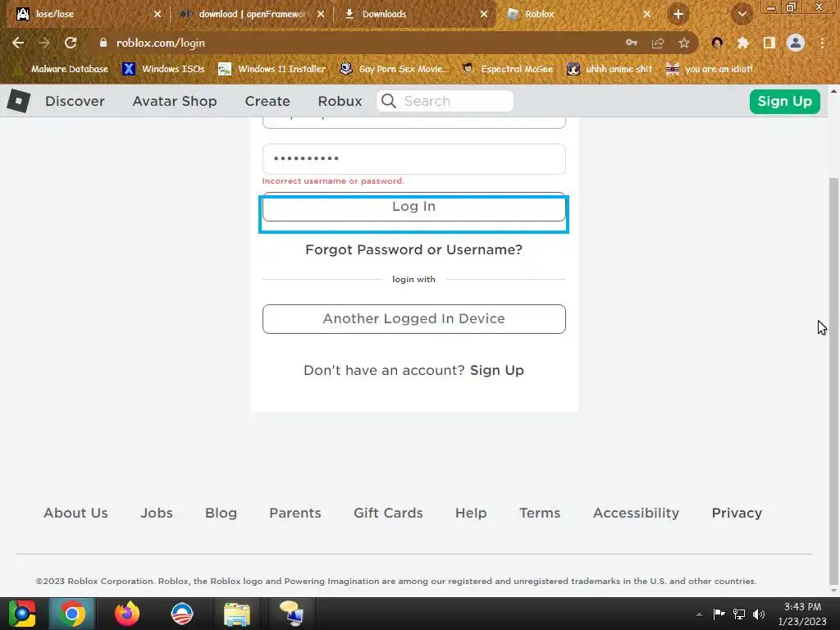Close the Downloads tab

(484, 15)
